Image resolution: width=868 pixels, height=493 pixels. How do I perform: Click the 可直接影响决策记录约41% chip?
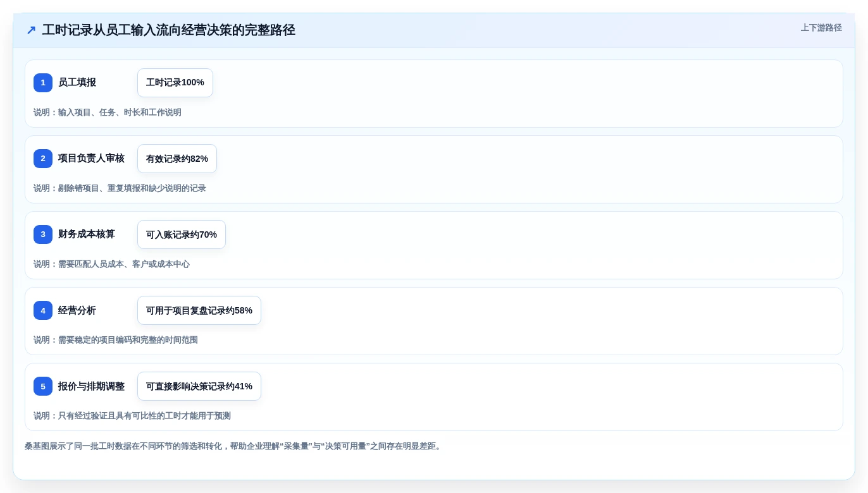[199, 386]
